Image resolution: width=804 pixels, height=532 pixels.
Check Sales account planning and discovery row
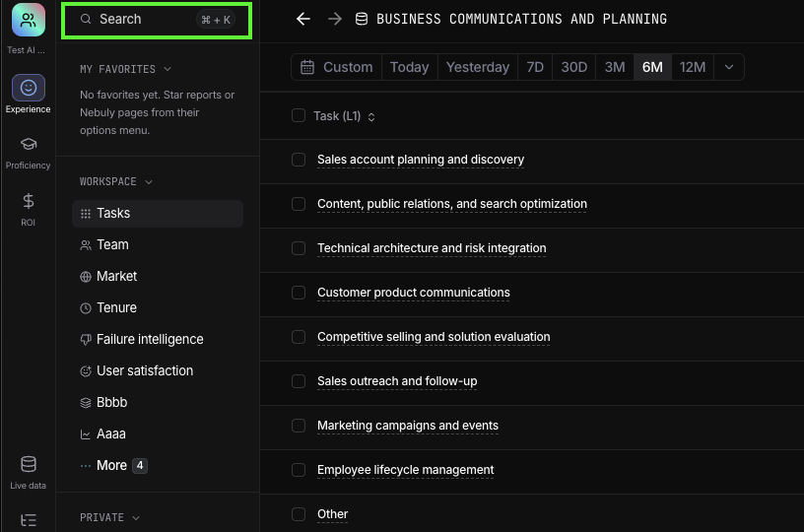pos(299,160)
